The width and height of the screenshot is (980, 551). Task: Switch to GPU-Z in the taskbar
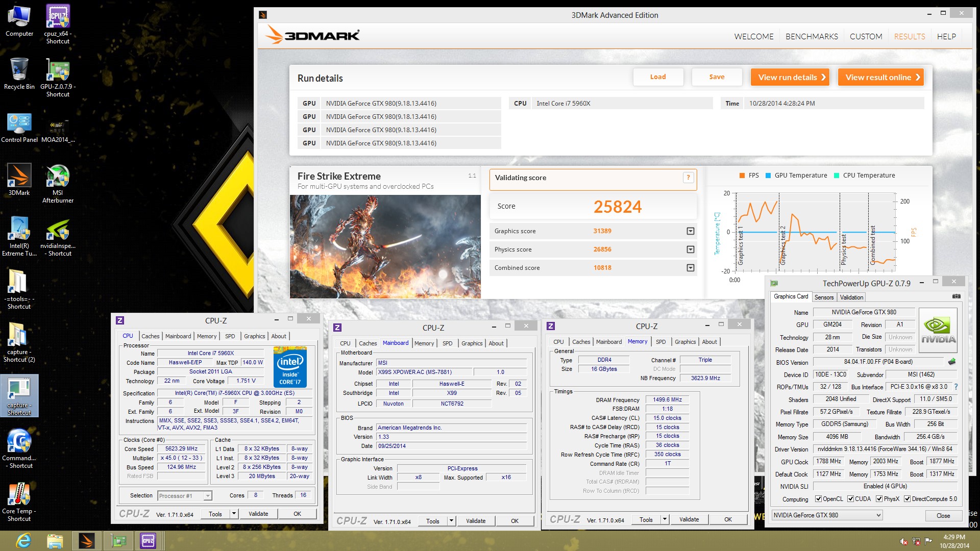pos(118,541)
